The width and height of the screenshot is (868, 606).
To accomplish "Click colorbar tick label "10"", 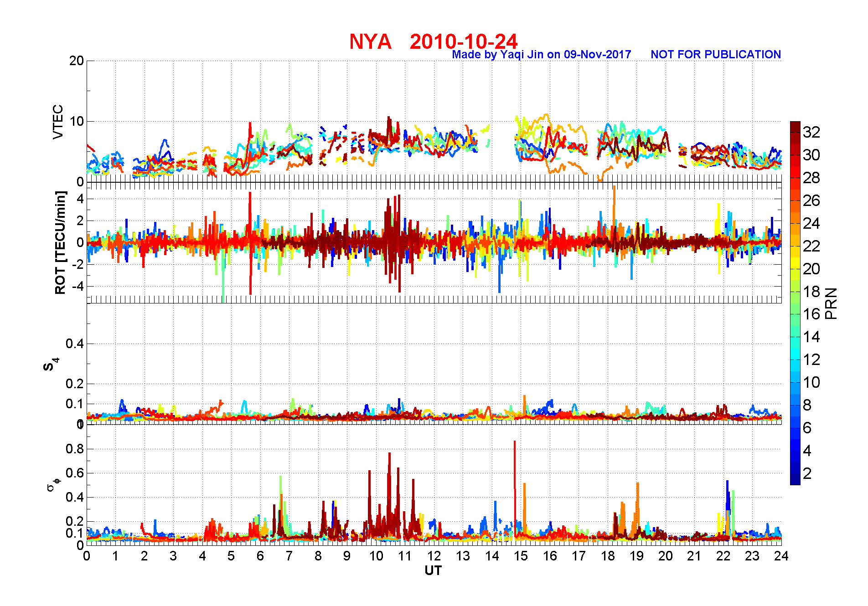I will 811,382.
